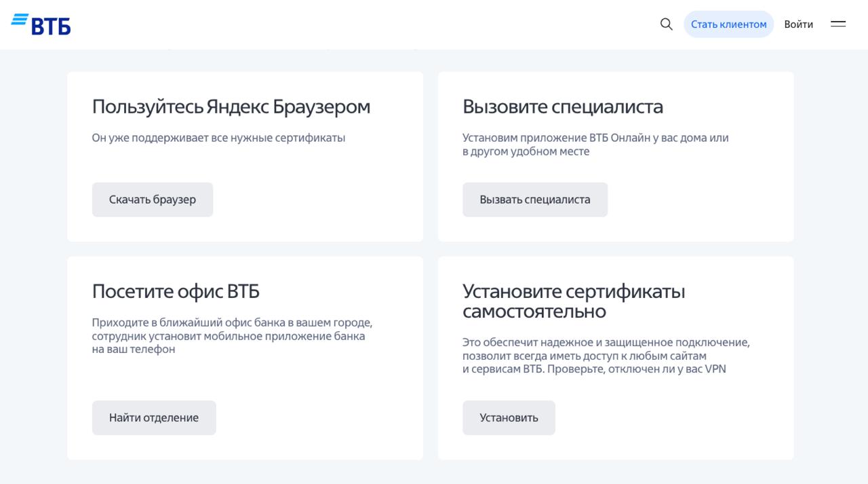Screen dimensions: 868x484
Task: Click the 'Войти' login link
Action: point(798,24)
